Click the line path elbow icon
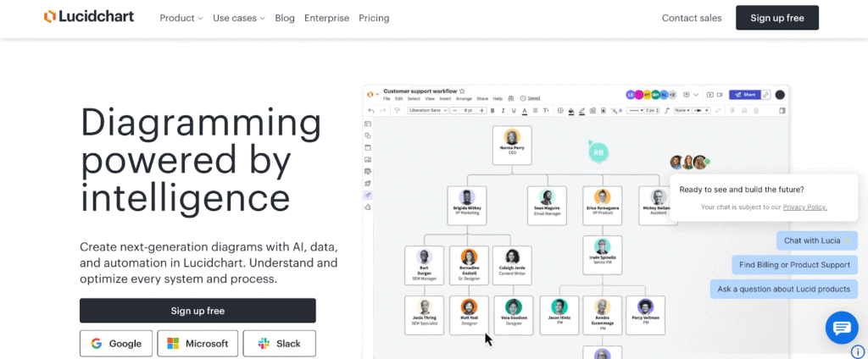The image size is (868, 359). tap(666, 111)
